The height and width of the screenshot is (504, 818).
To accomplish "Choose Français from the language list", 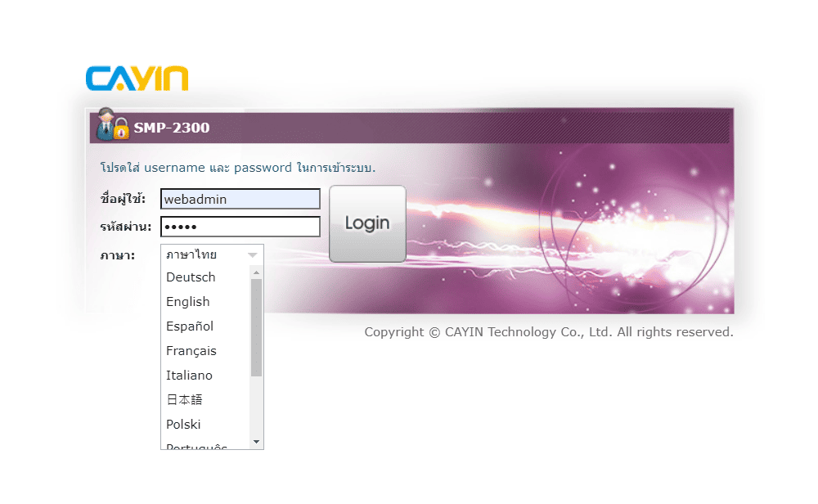I will coord(205,351).
